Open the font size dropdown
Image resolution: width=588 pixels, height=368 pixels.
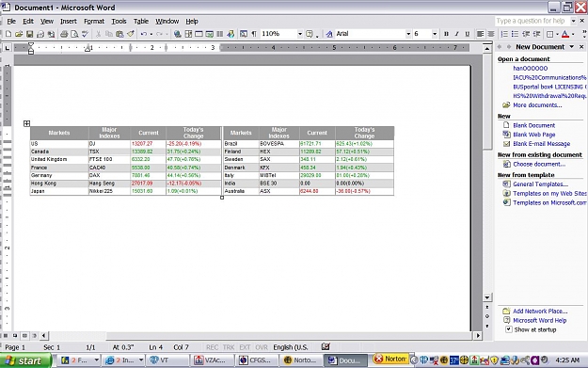coord(435,34)
